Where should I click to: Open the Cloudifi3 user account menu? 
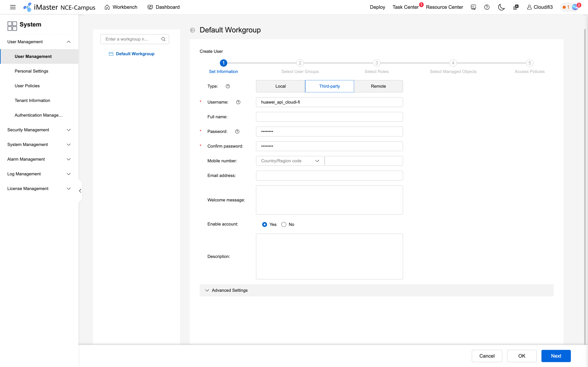540,7
